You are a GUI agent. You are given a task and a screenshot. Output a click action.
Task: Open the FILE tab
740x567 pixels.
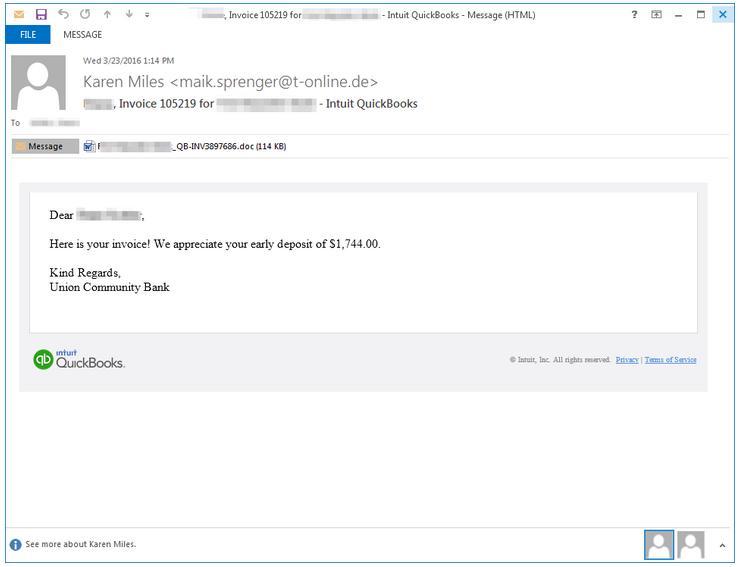(x=28, y=34)
